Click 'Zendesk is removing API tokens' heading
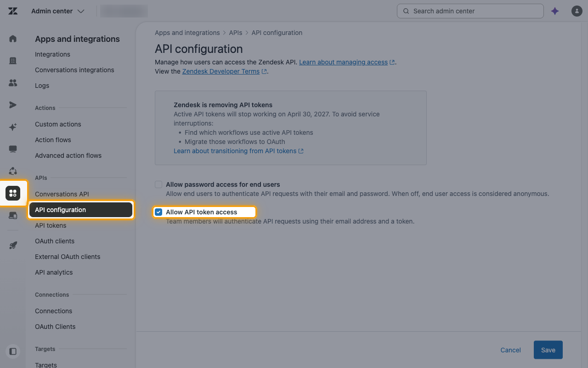The height and width of the screenshot is (368, 588). [223, 105]
